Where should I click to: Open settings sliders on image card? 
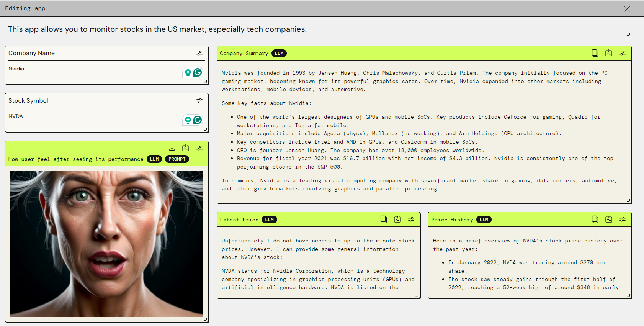coord(199,148)
